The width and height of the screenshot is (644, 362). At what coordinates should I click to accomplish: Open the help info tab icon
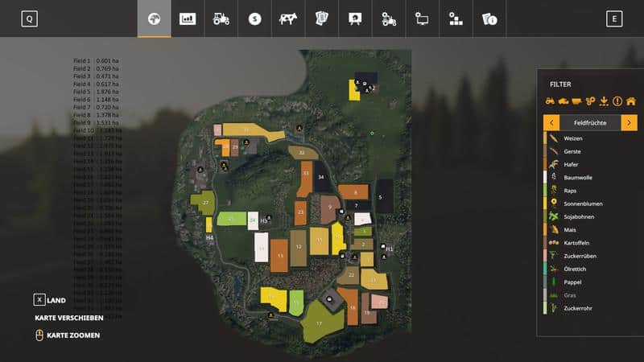coord(489,19)
